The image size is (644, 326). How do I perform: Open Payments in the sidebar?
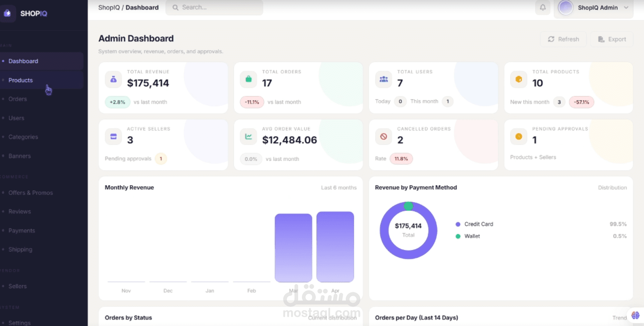tap(42, 230)
